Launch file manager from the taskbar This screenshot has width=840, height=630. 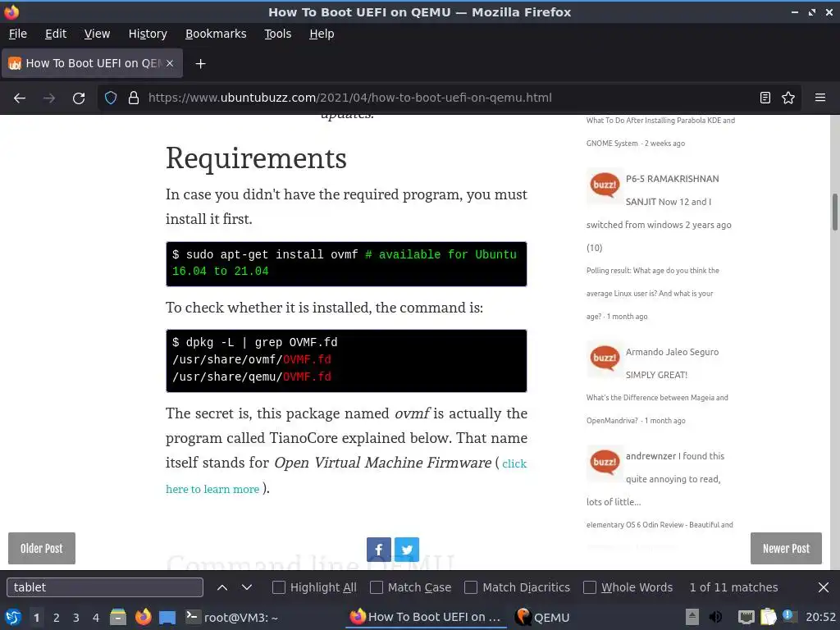(x=118, y=617)
